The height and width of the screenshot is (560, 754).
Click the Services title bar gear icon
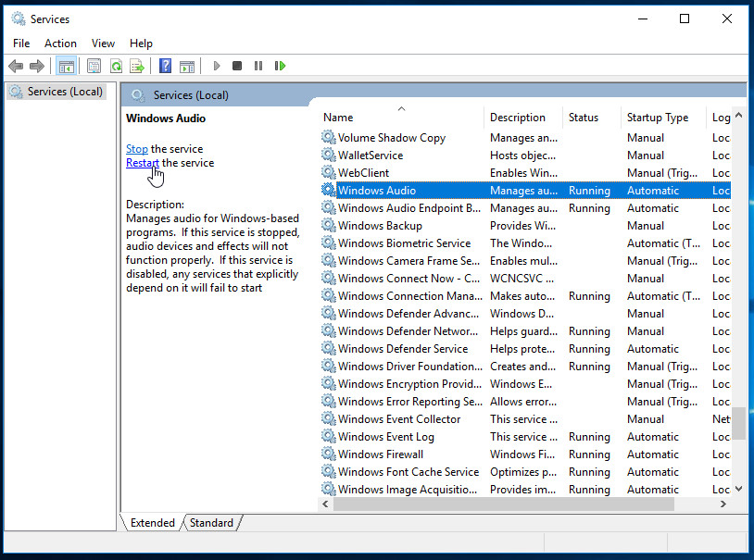tap(19, 19)
